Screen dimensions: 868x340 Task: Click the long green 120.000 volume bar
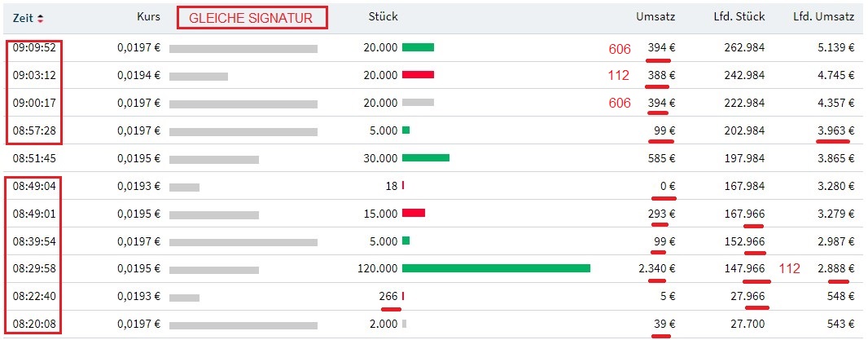coord(496,268)
